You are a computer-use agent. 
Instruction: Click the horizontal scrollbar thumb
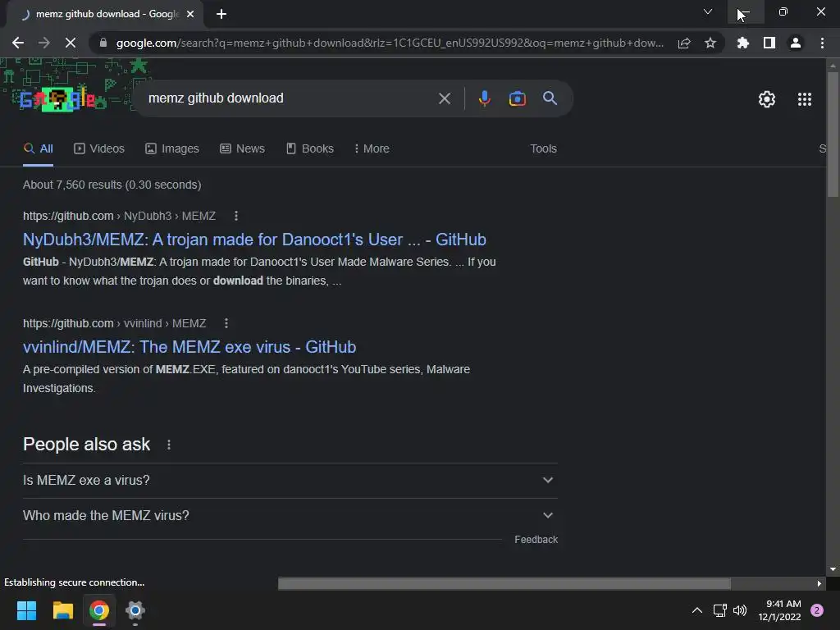pyautogui.click(x=504, y=583)
